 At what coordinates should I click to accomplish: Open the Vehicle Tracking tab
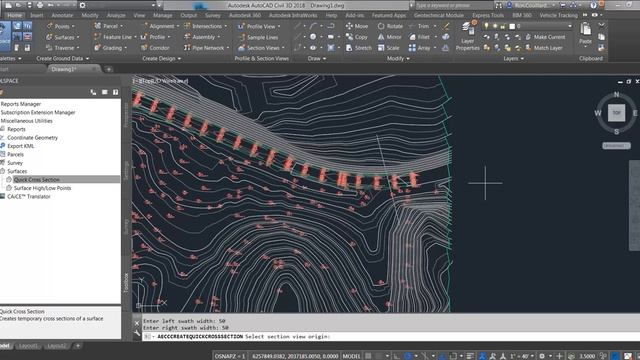pyautogui.click(x=558, y=15)
